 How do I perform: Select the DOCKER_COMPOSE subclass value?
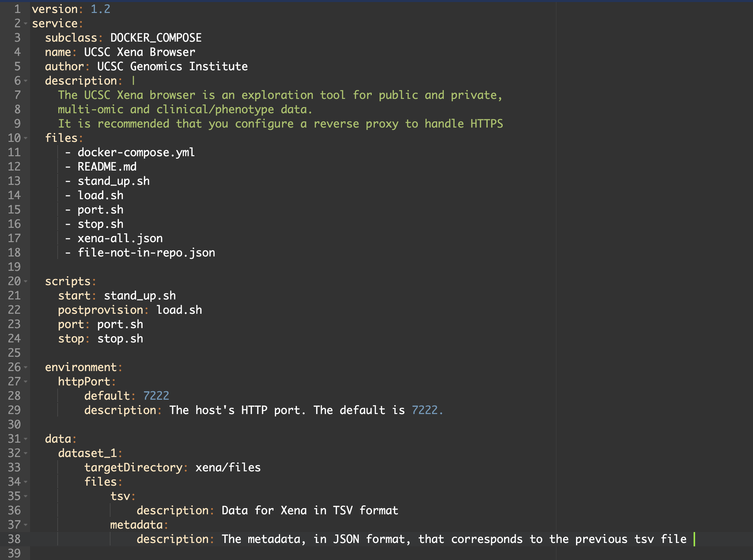tap(155, 38)
